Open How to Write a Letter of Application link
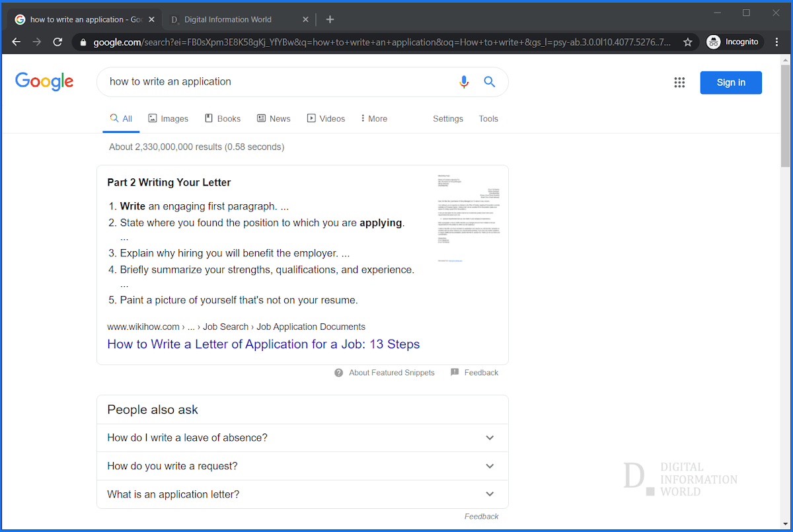 [x=264, y=344]
